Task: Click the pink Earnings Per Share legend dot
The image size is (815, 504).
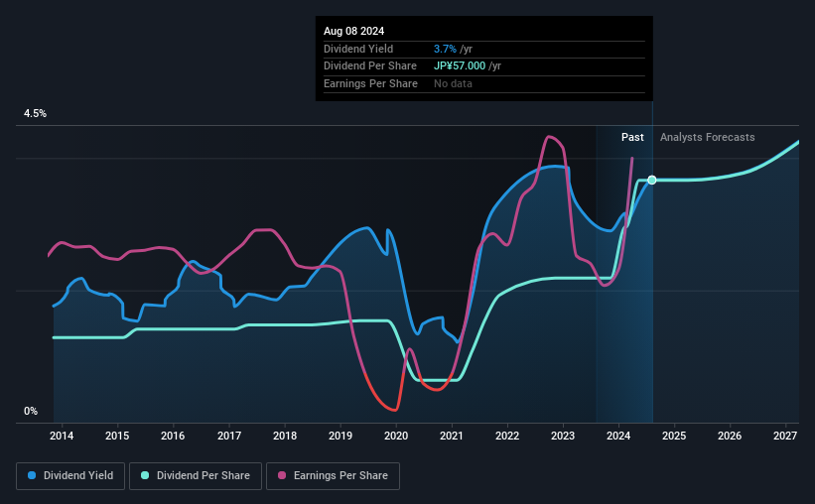Action: [x=282, y=475]
